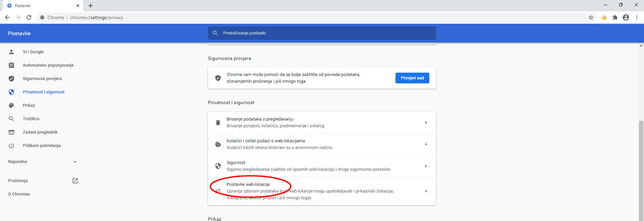Bookmark this page with the star icon
This screenshot has width=644, height=221.
point(591,17)
